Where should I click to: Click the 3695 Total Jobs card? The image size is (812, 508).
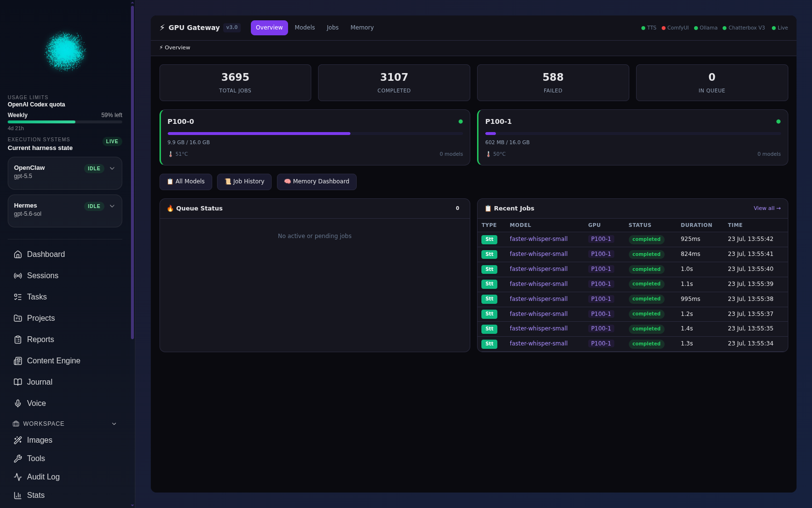click(x=235, y=83)
